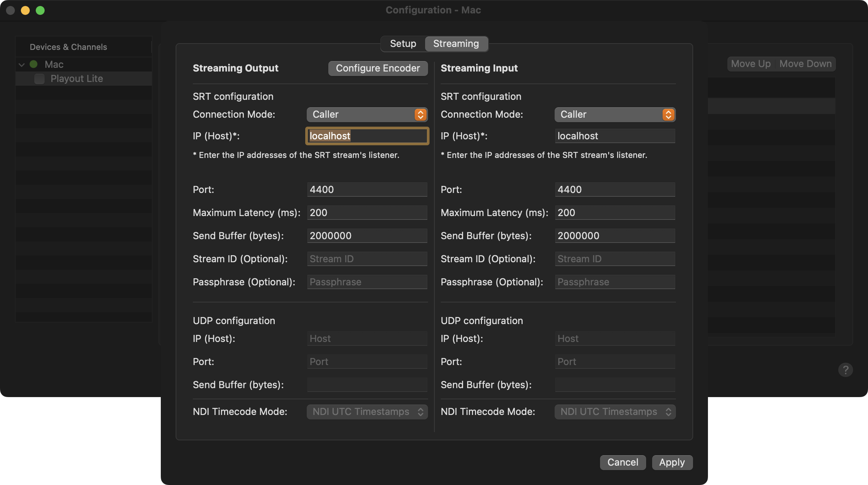Toggle the Playout Lite checkbox
This screenshot has height=485, width=868.
click(x=39, y=79)
